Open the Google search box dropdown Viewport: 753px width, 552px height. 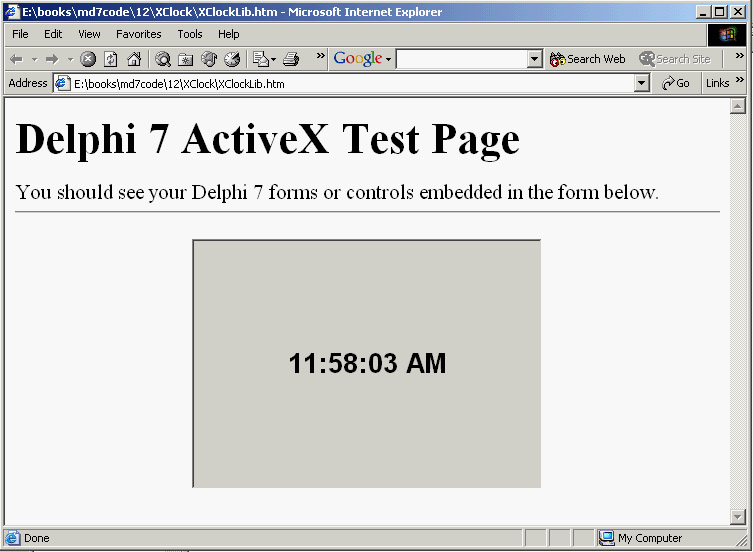tap(534, 59)
